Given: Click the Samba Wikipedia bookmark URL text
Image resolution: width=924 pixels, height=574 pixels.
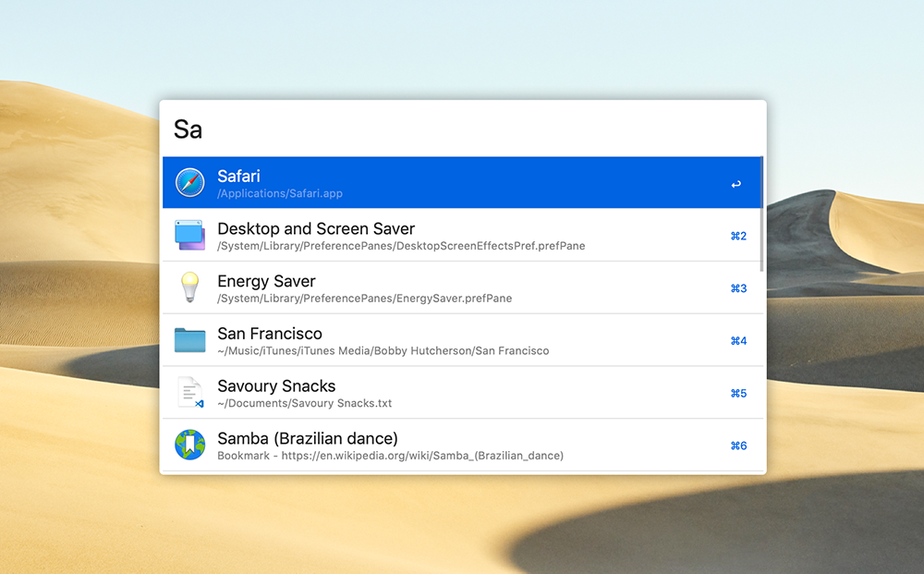Looking at the screenshot, I should [391, 456].
